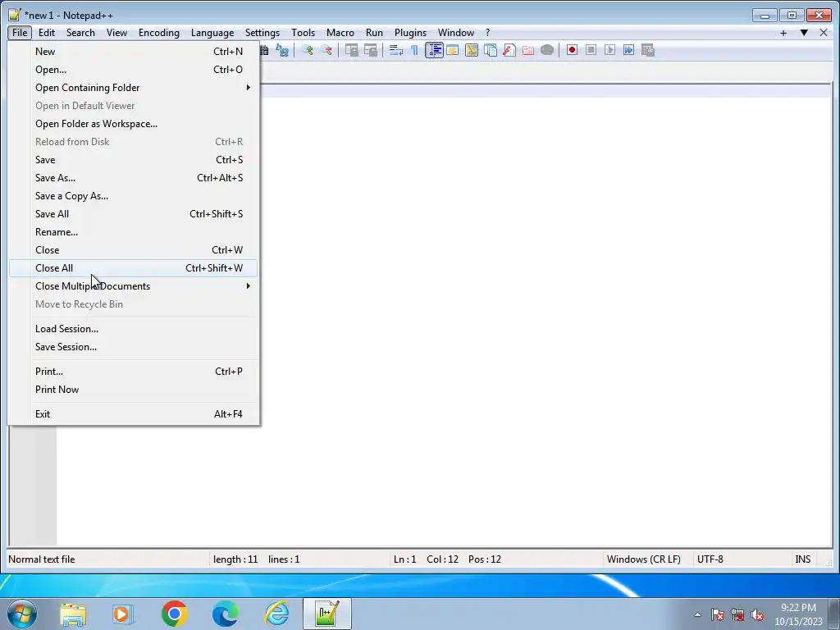Select the highlighted Close All entry
This screenshot has width=840, height=630.
pos(134,268)
